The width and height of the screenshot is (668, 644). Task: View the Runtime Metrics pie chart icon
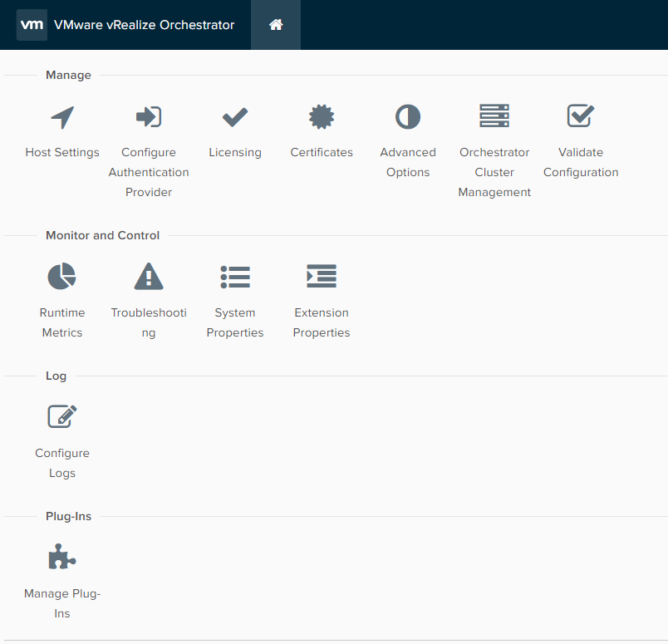click(x=61, y=276)
